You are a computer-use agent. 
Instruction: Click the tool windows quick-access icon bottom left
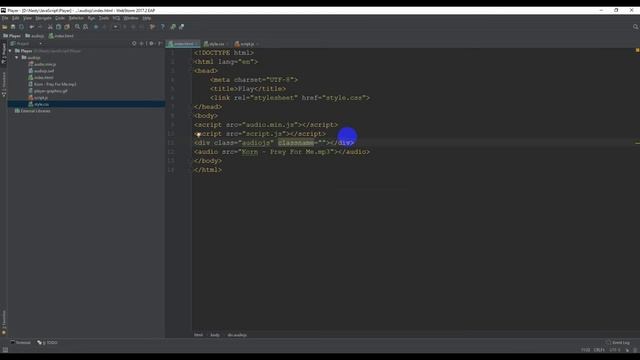(x=5, y=350)
